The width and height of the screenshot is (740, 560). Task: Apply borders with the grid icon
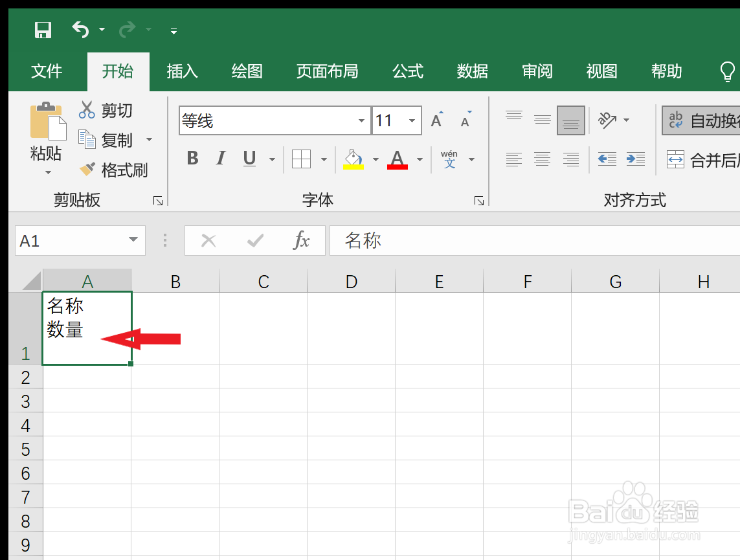(x=301, y=159)
